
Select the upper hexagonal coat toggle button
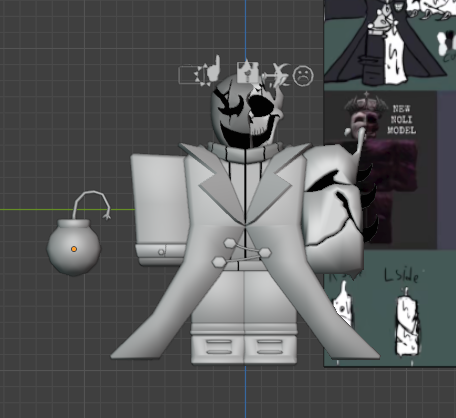230,243
